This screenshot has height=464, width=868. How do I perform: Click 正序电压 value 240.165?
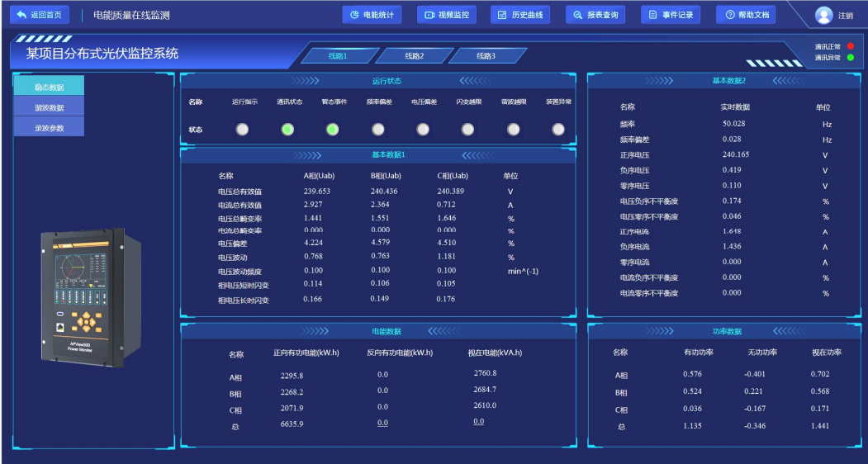736,154
